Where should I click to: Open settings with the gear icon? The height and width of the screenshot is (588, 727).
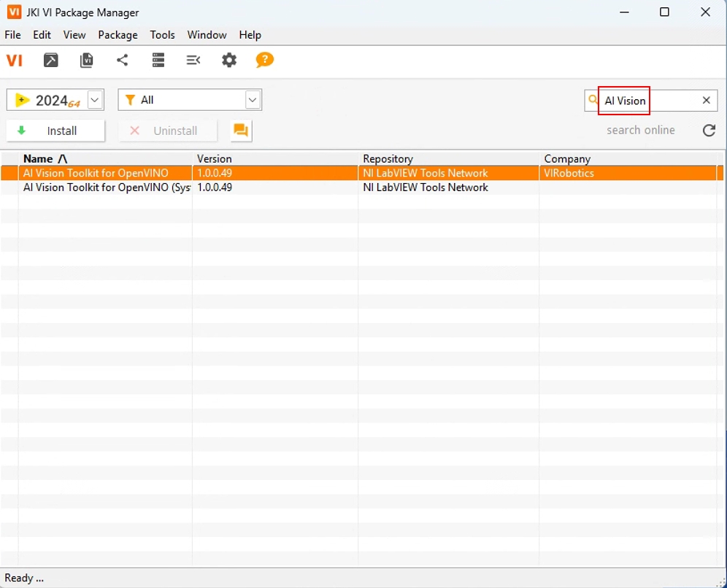click(x=229, y=61)
